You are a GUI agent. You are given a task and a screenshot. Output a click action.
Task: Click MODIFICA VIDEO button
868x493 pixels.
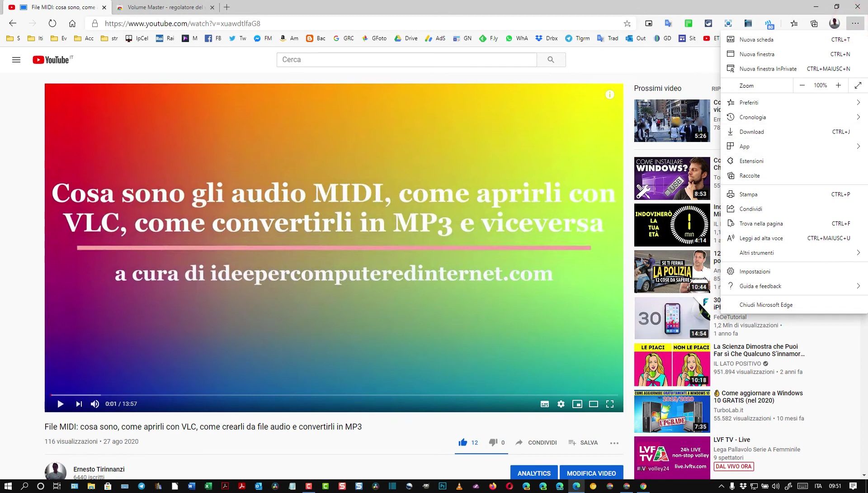pyautogui.click(x=591, y=473)
